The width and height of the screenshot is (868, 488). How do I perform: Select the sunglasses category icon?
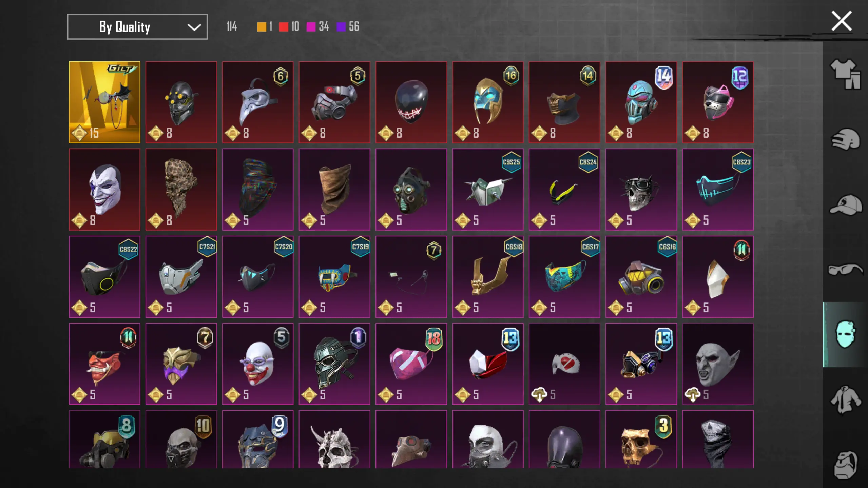[x=845, y=270]
